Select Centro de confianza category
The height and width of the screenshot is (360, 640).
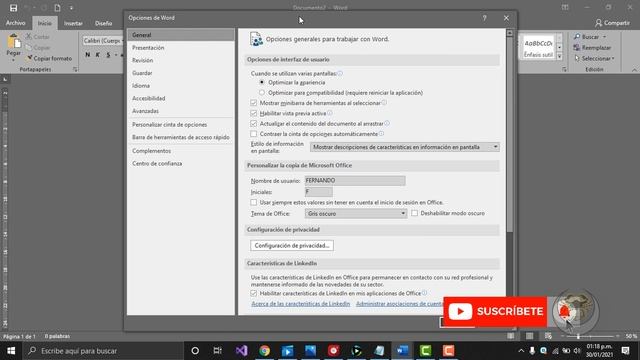click(181, 164)
